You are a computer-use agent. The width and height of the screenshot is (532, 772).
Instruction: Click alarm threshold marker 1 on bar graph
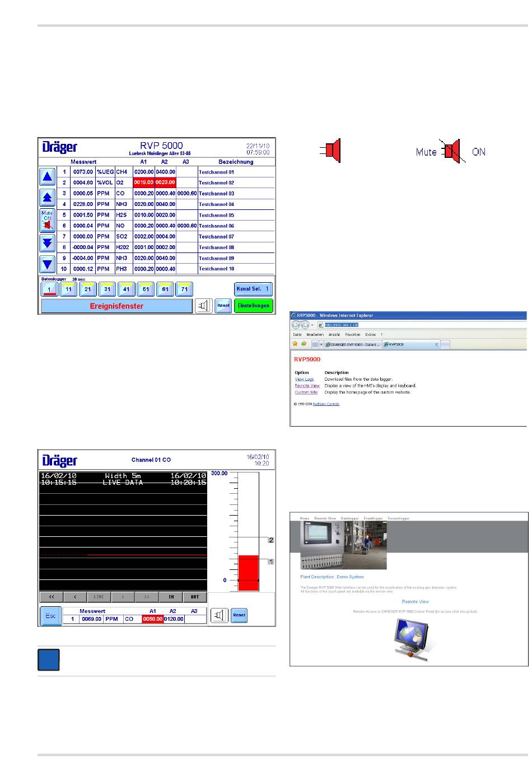[x=271, y=562]
